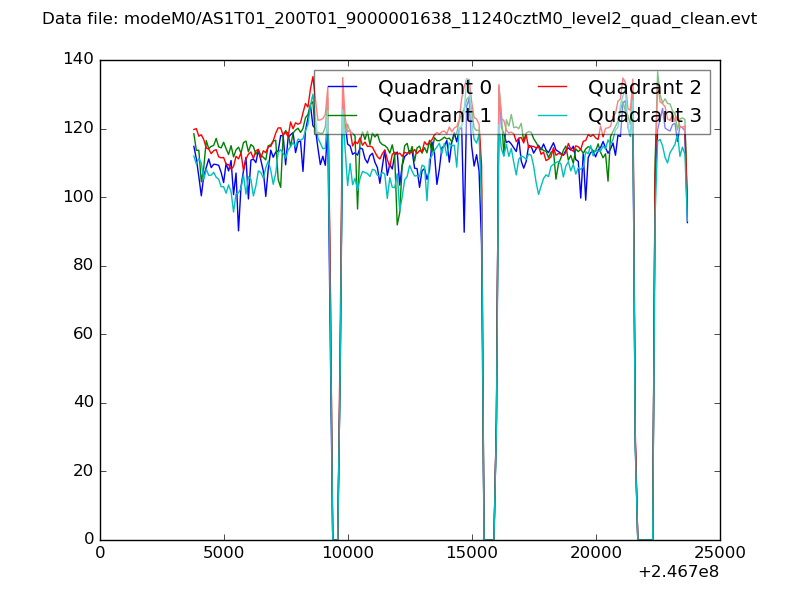800x600 pixels.
Task: Click the blue line sample in legend
Action: click(x=342, y=88)
